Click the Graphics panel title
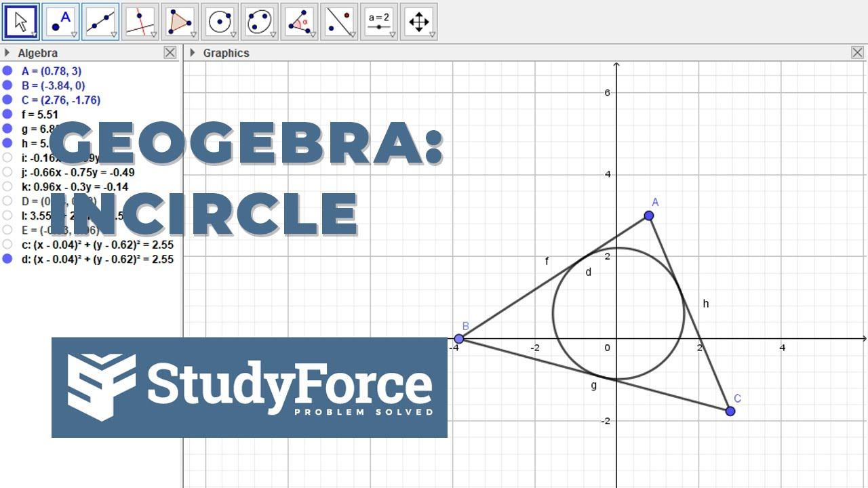 click(226, 53)
